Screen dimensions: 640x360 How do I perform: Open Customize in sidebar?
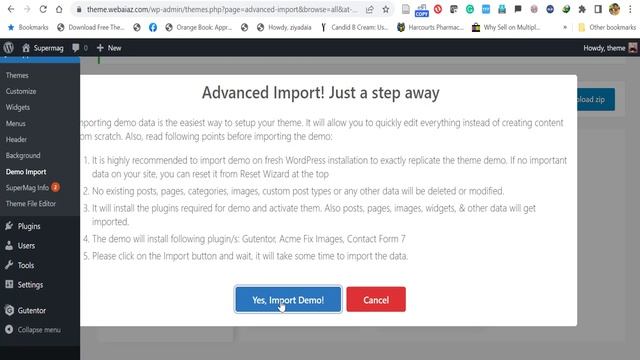coord(21,91)
